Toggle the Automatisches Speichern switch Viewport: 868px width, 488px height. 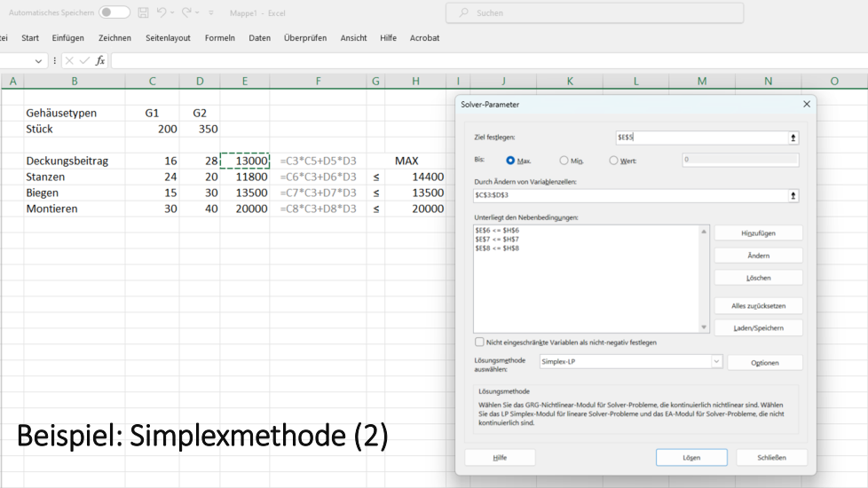[x=114, y=12]
